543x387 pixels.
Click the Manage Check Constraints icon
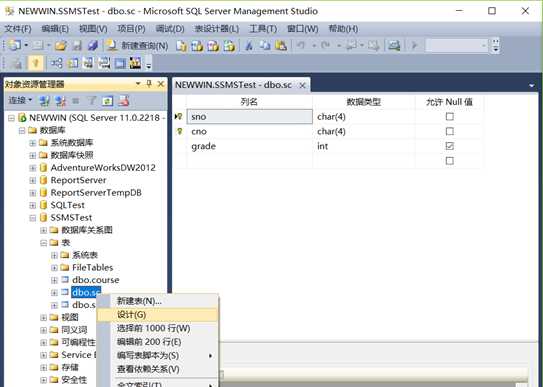[120, 63]
